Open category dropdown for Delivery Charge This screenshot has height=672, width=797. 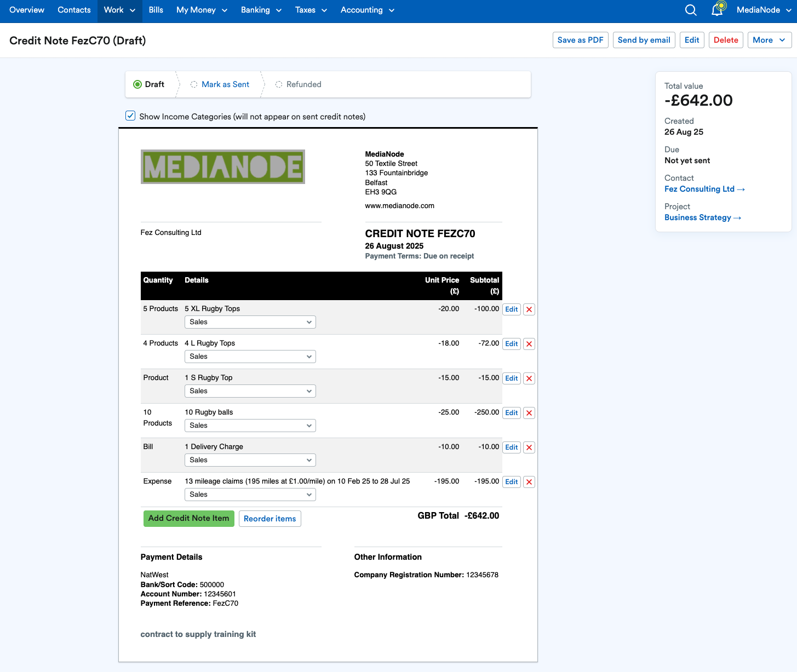[x=250, y=460]
